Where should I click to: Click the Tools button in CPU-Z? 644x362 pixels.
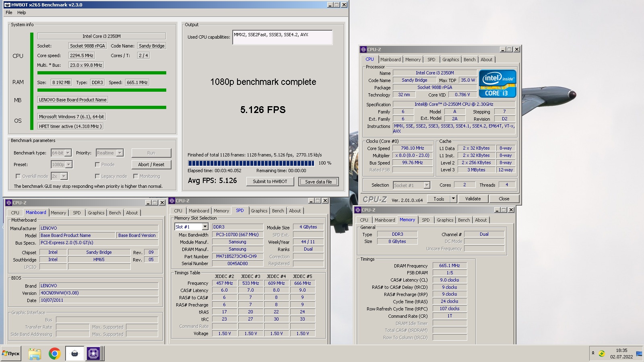coord(439,199)
